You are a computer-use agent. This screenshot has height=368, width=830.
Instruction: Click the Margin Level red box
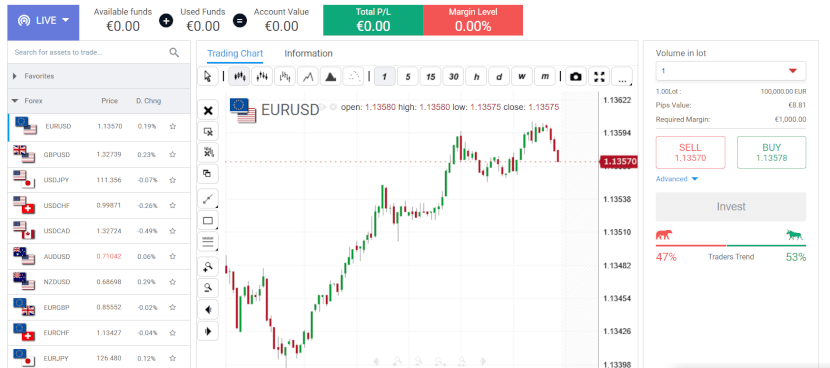pos(473,21)
